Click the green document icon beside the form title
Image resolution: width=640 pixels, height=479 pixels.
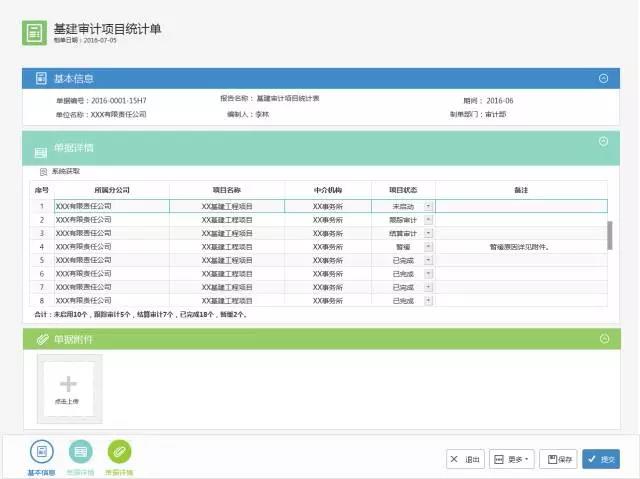tap(34, 32)
